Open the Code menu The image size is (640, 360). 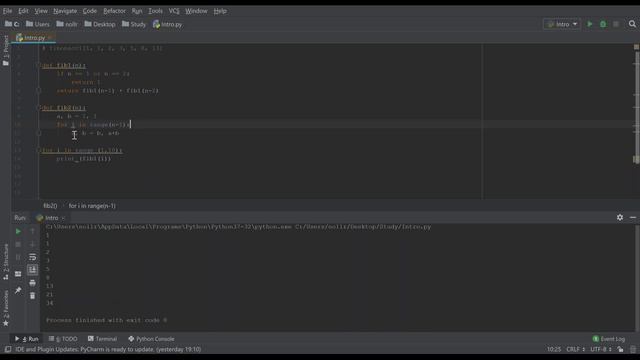pos(90,11)
